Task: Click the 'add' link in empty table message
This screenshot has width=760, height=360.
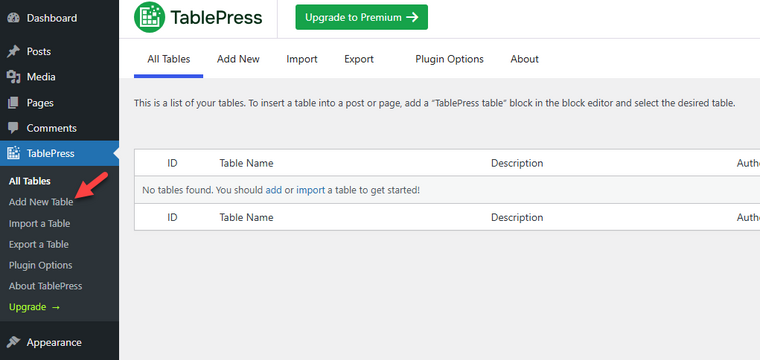Action: pos(274,190)
